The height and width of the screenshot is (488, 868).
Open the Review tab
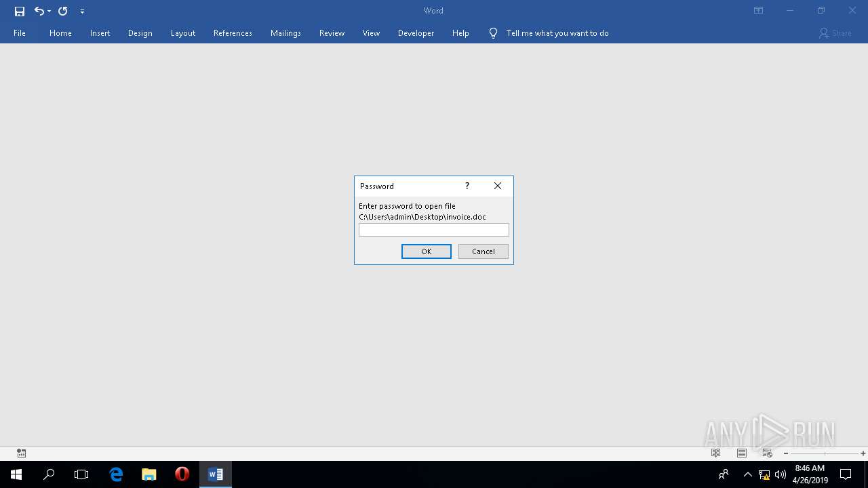(332, 33)
